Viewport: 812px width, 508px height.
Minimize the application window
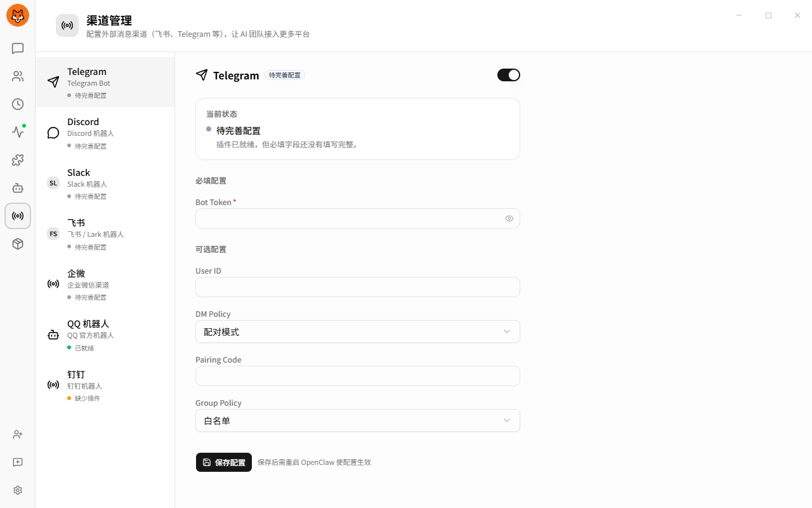coord(739,15)
